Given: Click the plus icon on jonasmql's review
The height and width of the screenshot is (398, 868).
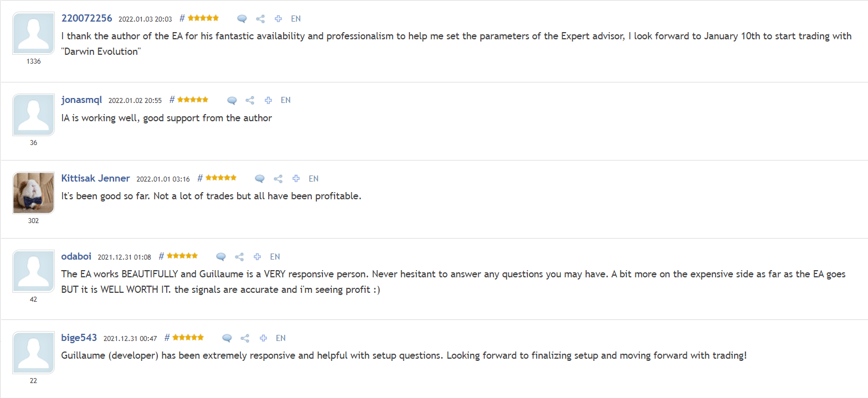Looking at the screenshot, I should 268,100.
